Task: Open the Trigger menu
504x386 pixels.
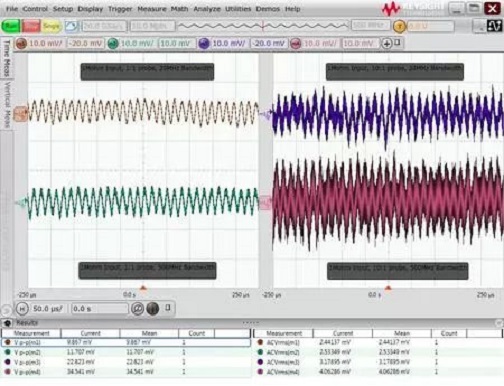Action: [x=120, y=9]
